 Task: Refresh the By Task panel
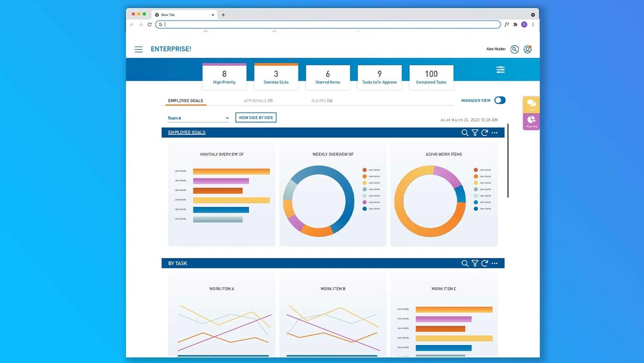[484, 263]
